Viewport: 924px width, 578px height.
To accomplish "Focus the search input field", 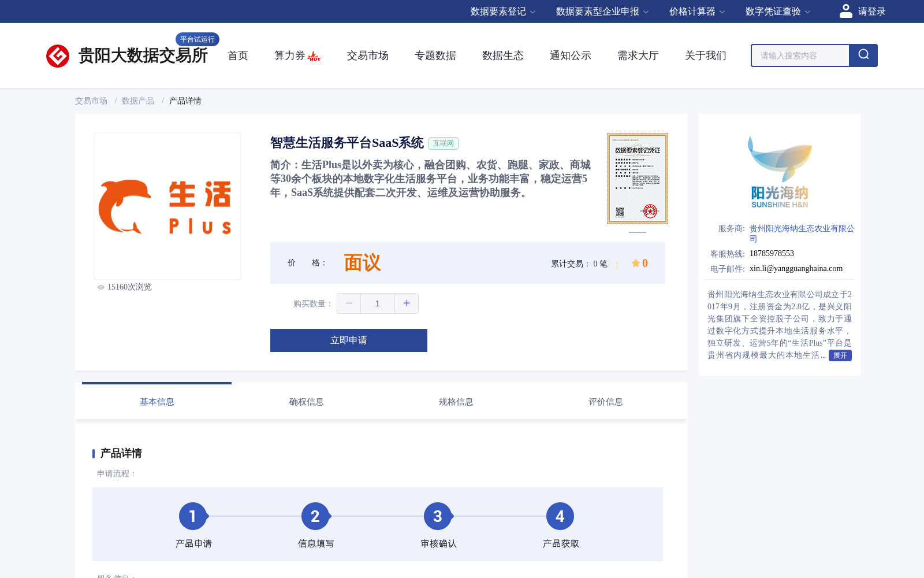I will [800, 55].
